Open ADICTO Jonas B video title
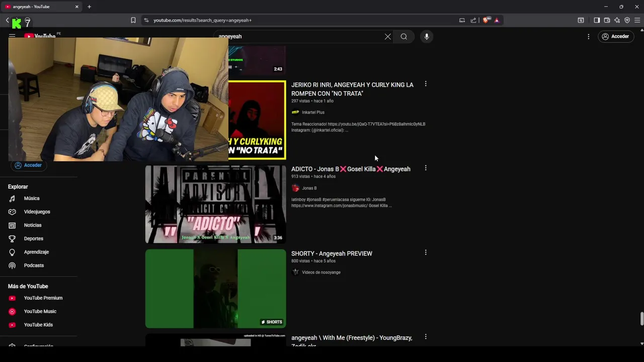The height and width of the screenshot is (362, 644). coord(351,169)
